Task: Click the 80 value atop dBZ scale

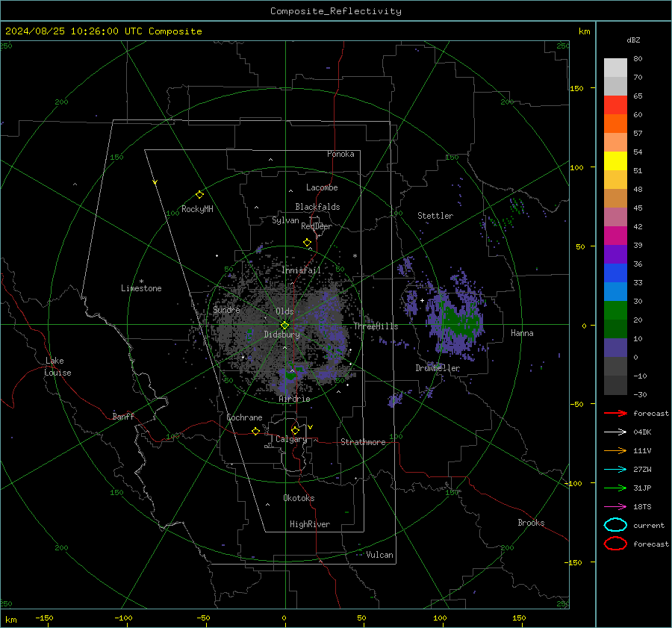Action: pyautogui.click(x=638, y=59)
